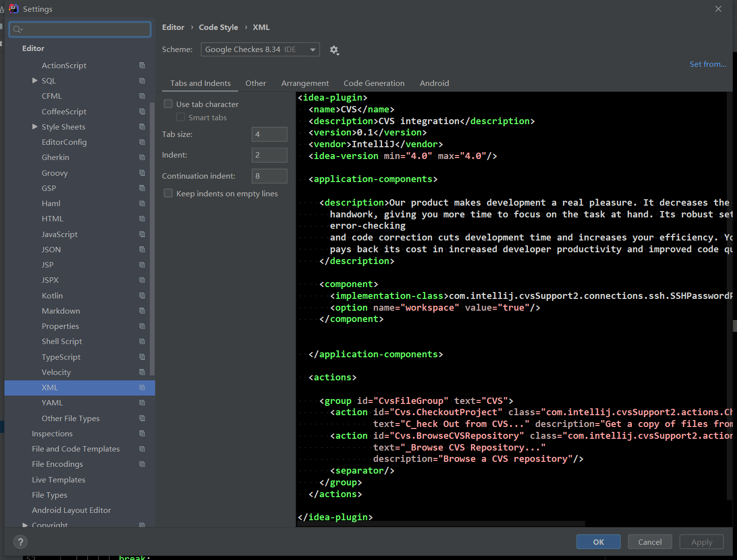Close the Settings dialog
Viewport: 737px width, 560px height.
click(x=718, y=9)
